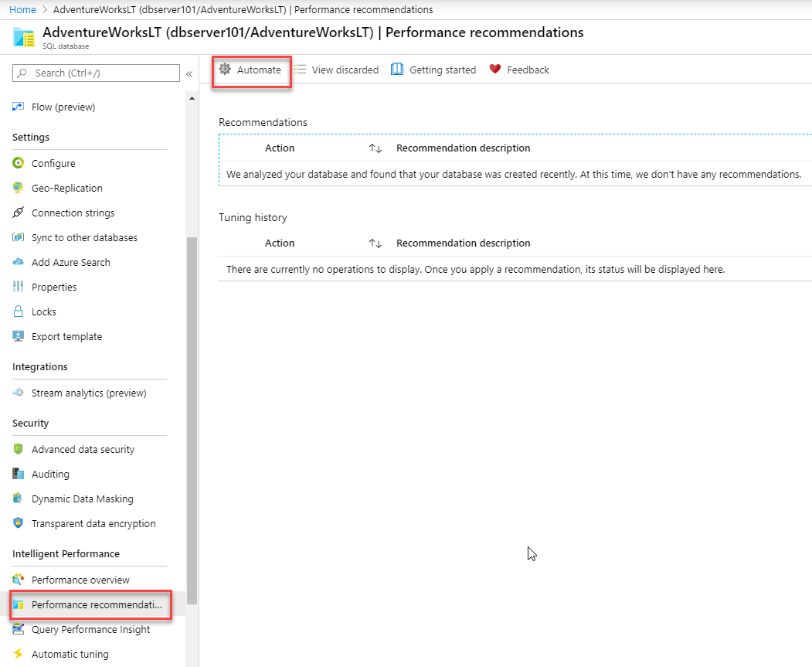Viewport: 812px width, 667px height.
Task: Click the Export template icon
Action: pos(18,336)
